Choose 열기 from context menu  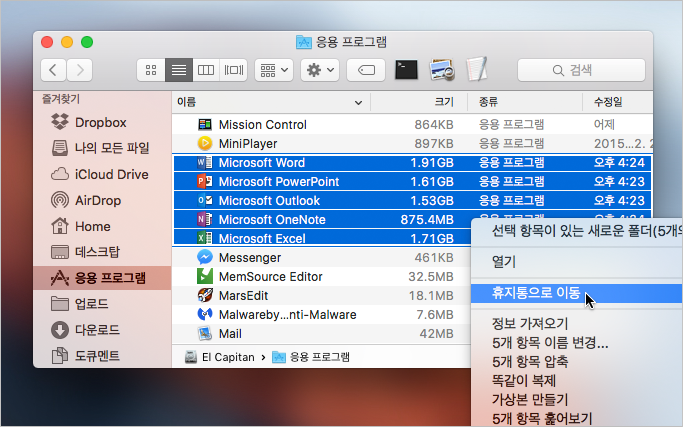click(x=577, y=262)
